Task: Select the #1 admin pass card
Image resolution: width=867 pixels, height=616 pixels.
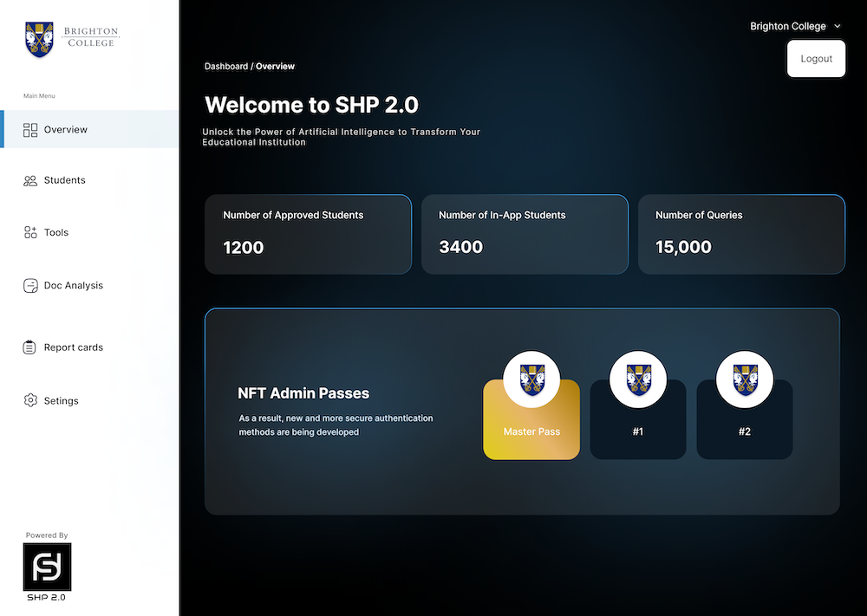Action: [638, 419]
